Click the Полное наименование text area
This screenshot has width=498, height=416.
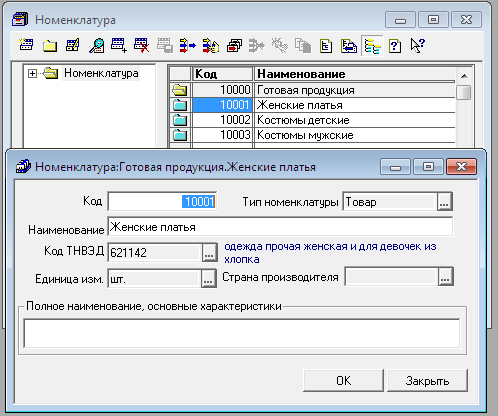(242, 333)
